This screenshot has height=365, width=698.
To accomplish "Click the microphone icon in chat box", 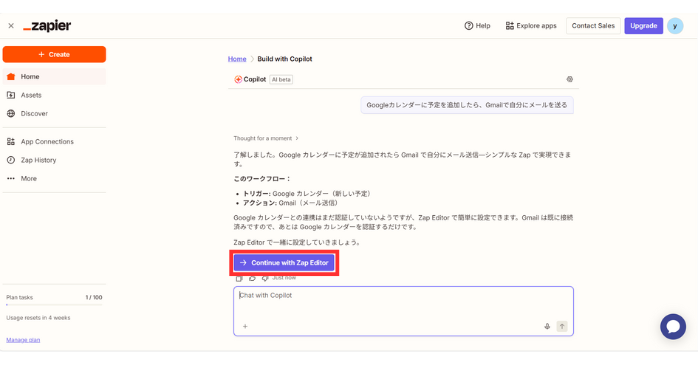I will 547,326.
